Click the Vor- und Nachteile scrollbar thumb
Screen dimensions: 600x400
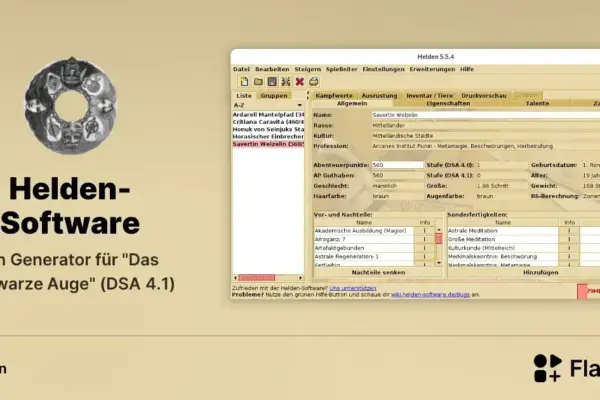439,239
